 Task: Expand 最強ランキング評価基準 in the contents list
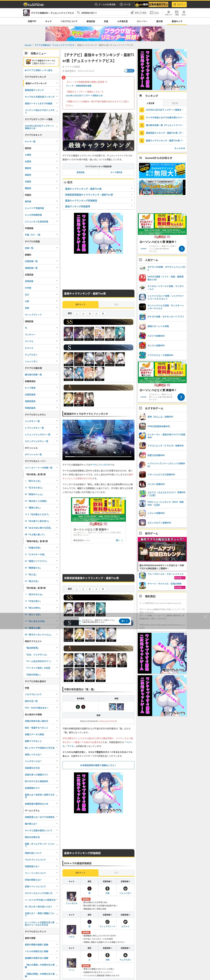click(x=98, y=207)
